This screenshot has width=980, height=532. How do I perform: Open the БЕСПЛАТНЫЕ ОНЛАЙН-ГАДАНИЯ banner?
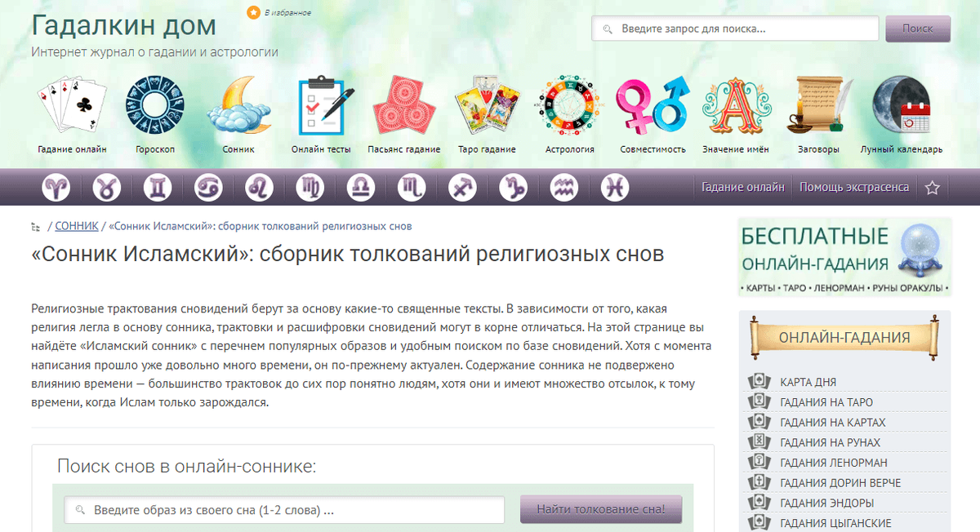[844, 256]
